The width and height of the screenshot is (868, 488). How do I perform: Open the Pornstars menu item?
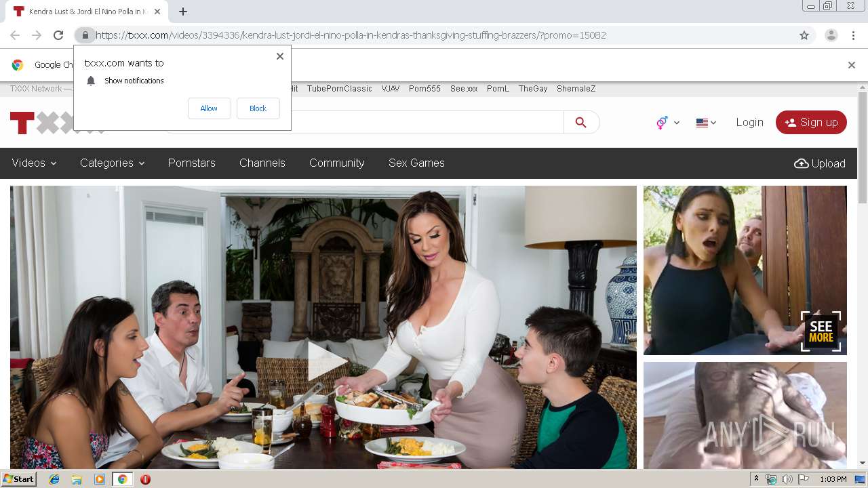[x=192, y=163]
